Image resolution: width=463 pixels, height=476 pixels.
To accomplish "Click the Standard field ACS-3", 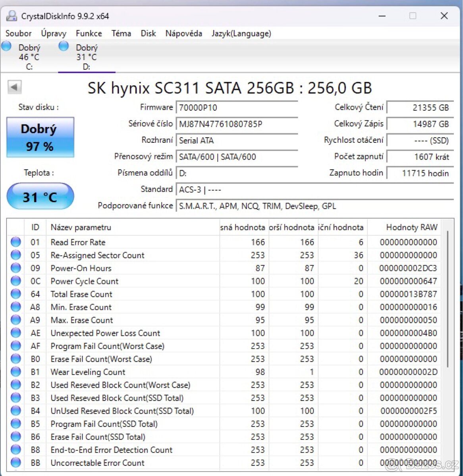I will click(x=314, y=190).
